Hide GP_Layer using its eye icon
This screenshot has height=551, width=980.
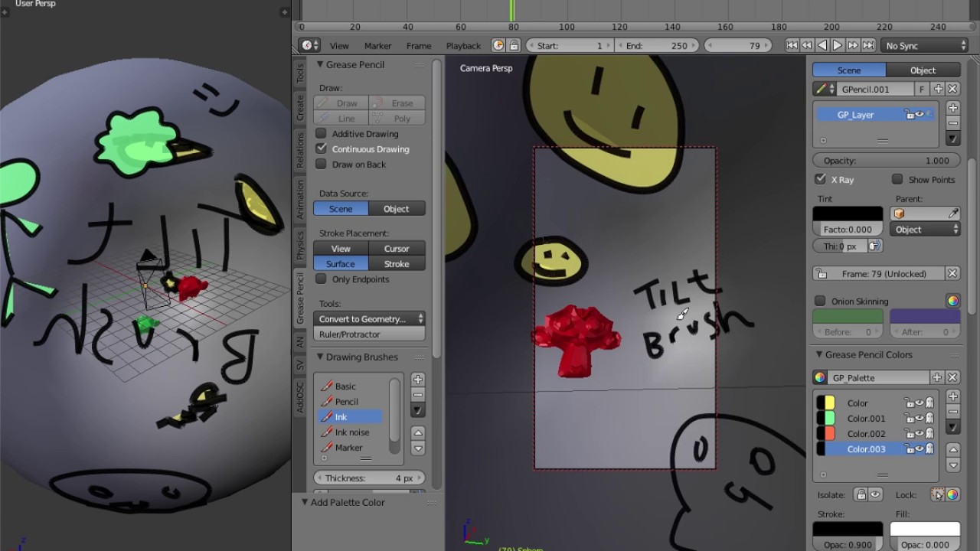(x=920, y=114)
